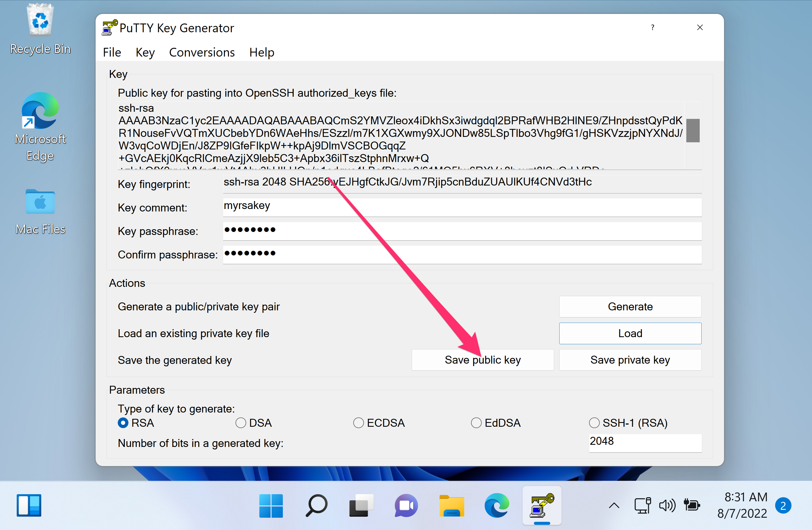The width and height of the screenshot is (812, 530).
Task: Open the Windows Start menu
Action: [271, 505]
